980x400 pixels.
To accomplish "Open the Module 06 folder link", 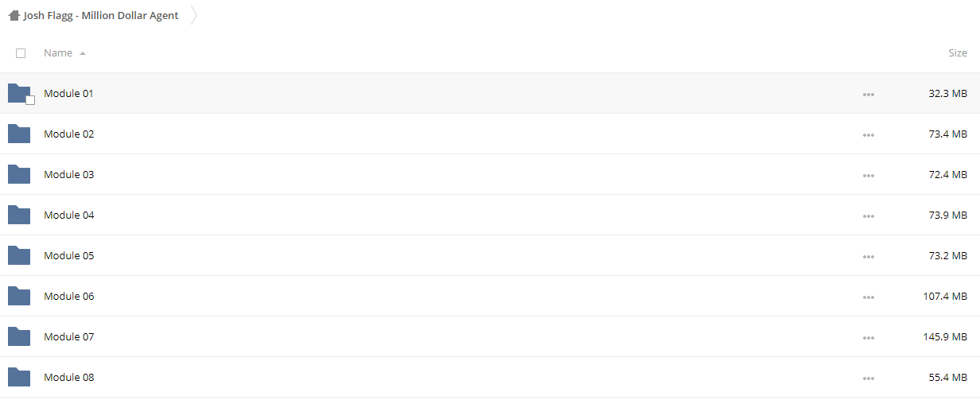I will pos(68,296).
